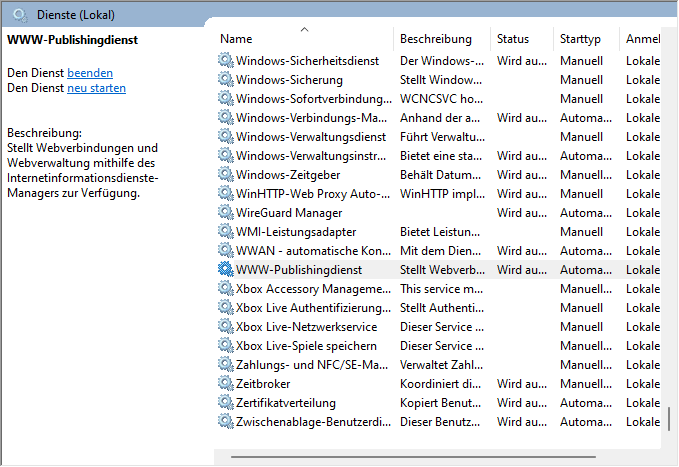Click 'Kopiert Benut...' description of Zertifikatverteilung
Image resolution: width=679 pixels, height=467 pixels.
pyautogui.click(x=440, y=403)
